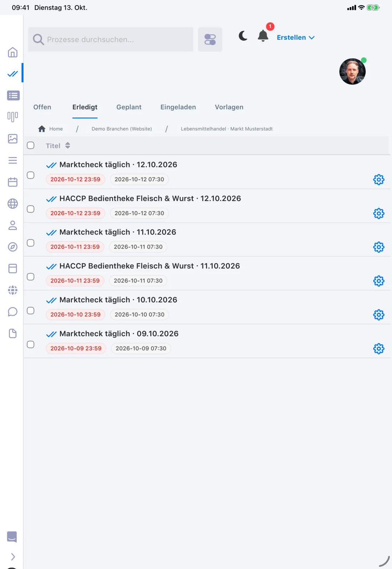Open the window layout sidebar icon
The height and width of the screenshot is (569, 392).
[x=12, y=268]
